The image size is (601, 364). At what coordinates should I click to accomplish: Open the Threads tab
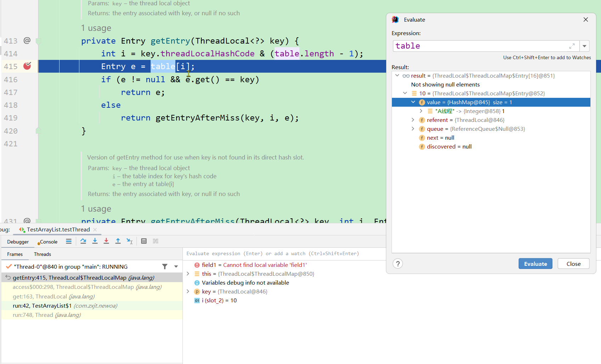tap(43, 254)
